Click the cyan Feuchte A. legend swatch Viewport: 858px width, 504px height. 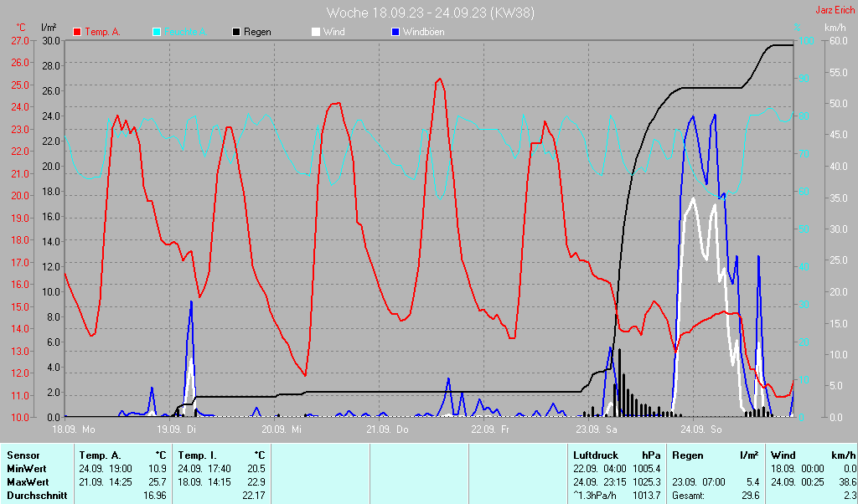pyautogui.click(x=157, y=32)
